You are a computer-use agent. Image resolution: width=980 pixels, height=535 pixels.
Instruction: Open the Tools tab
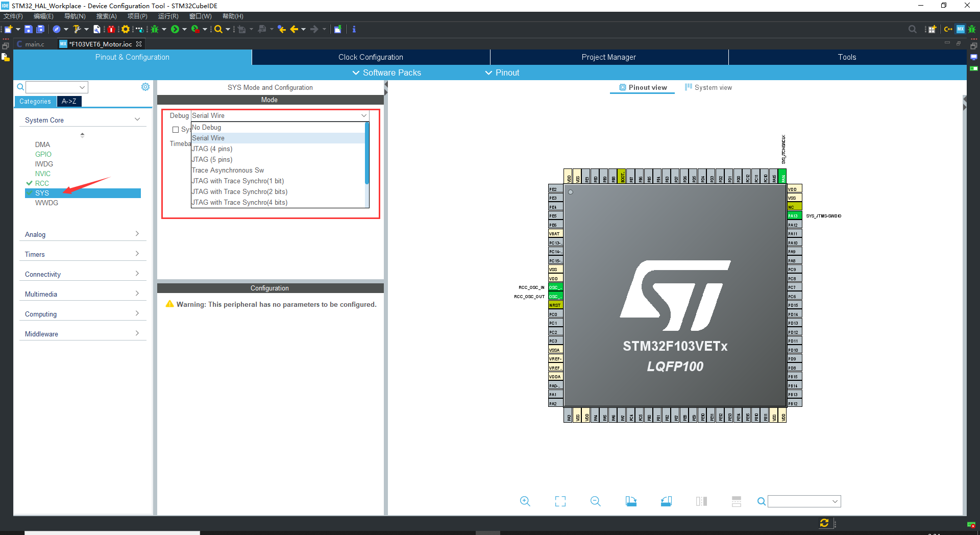click(x=847, y=57)
